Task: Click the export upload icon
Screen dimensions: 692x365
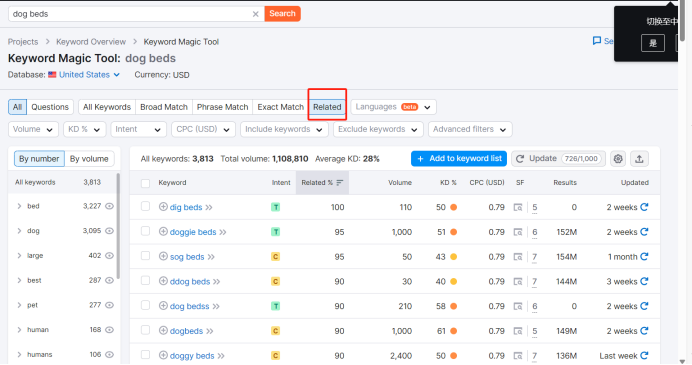Action: pyautogui.click(x=639, y=159)
